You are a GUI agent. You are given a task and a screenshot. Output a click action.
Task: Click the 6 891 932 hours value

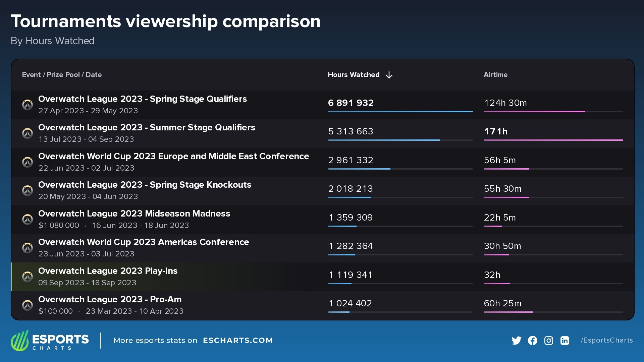coord(351,103)
